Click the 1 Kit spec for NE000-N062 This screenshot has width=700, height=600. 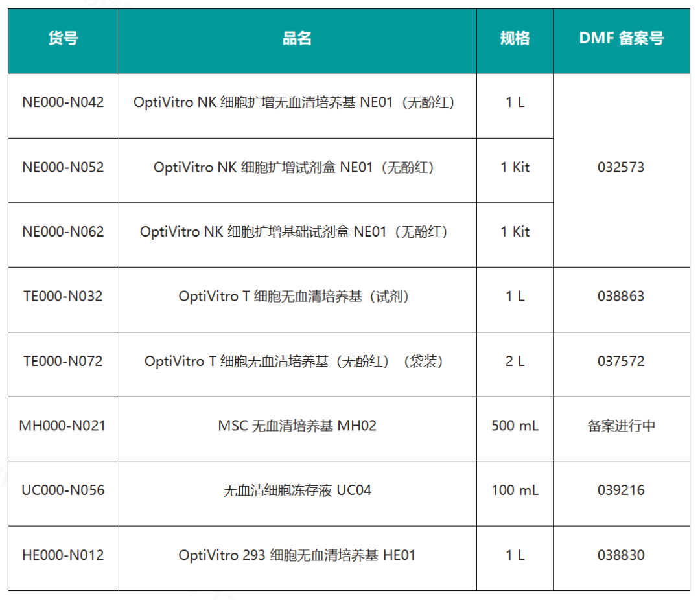pos(515,231)
